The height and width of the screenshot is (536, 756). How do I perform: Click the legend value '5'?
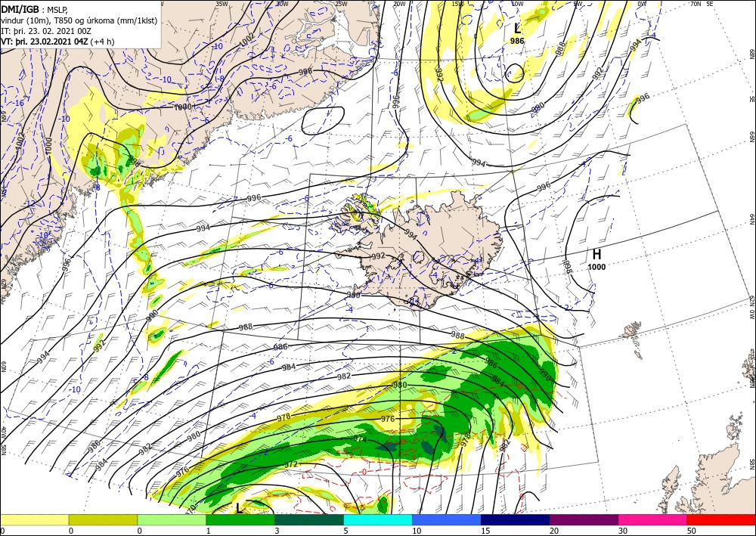[x=345, y=531]
